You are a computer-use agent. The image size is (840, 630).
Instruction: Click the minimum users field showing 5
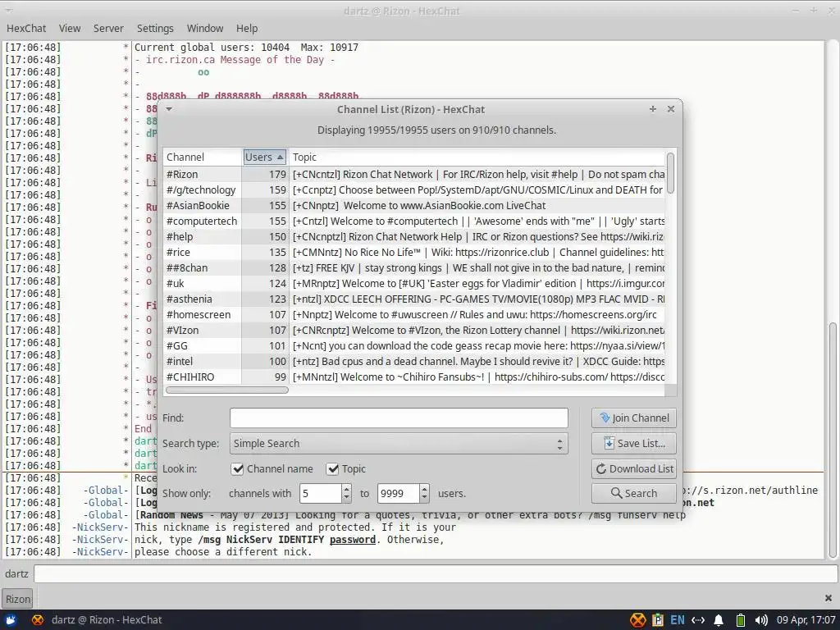tap(320, 493)
